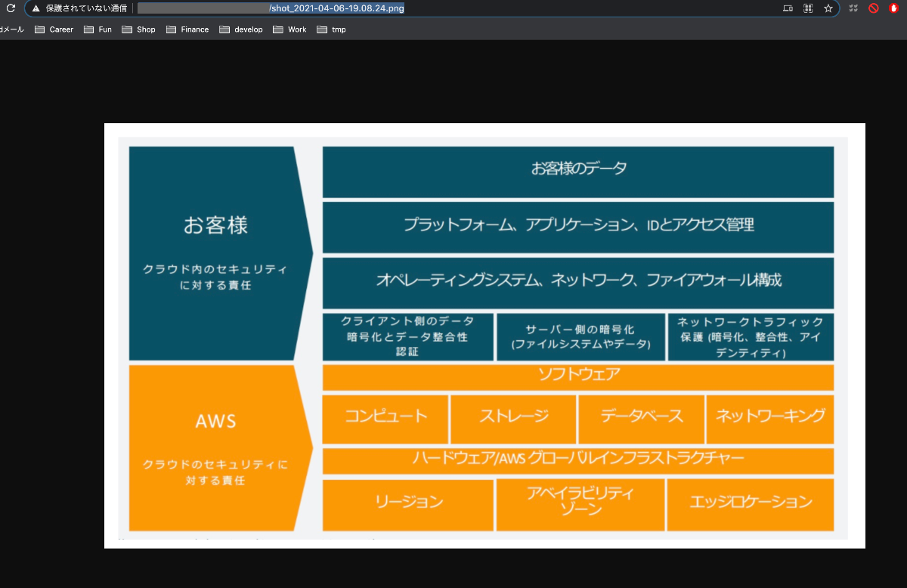Bookmark this page with the star icon
The width and height of the screenshot is (907, 588).
pyautogui.click(x=828, y=8)
